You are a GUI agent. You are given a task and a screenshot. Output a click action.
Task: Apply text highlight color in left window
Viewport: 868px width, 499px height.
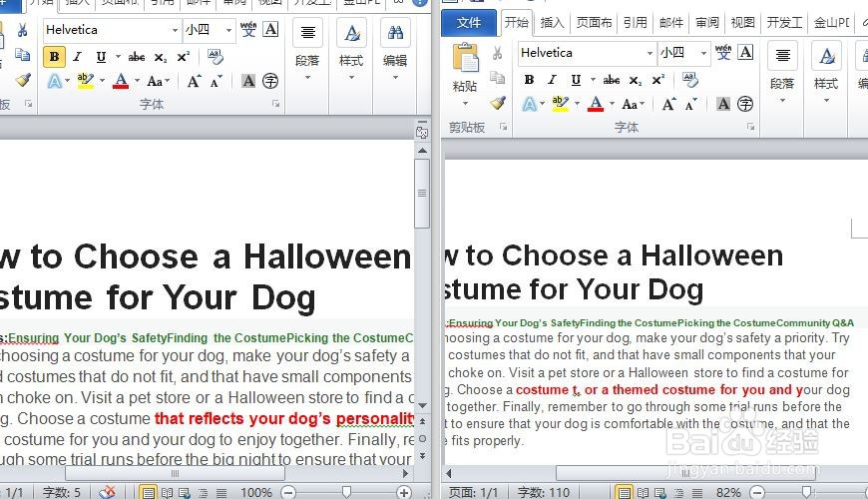pos(85,82)
